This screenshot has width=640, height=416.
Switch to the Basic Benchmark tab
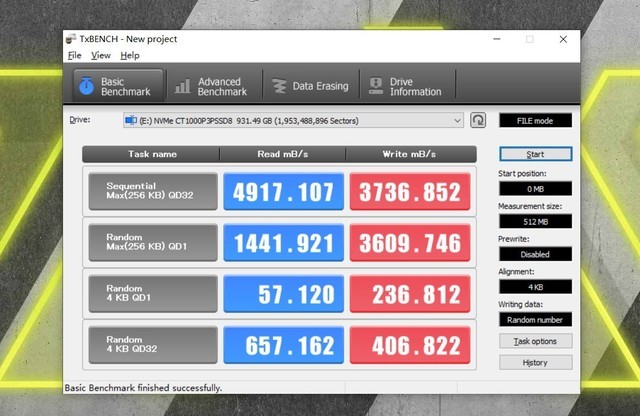click(118, 86)
